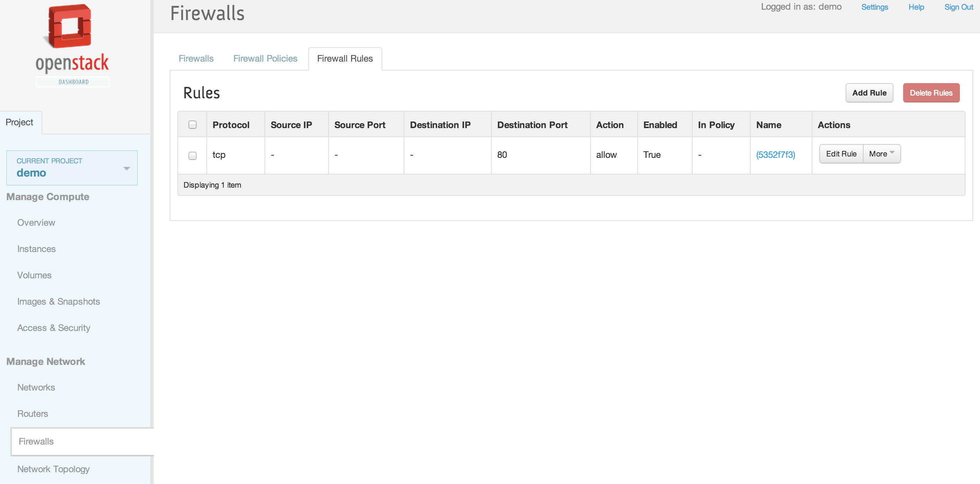This screenshot has width=980, height=484.
Task: Click the Add Rule button
Action: pyautogui.click(x=869, y=93)
